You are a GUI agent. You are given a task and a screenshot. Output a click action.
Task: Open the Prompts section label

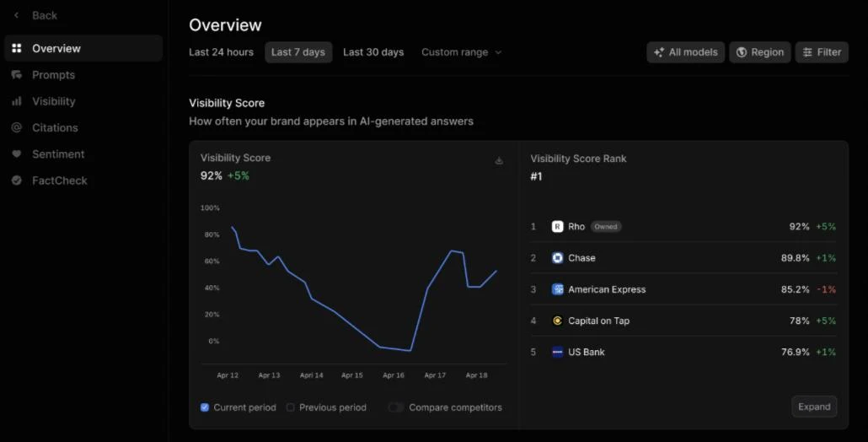53,75
